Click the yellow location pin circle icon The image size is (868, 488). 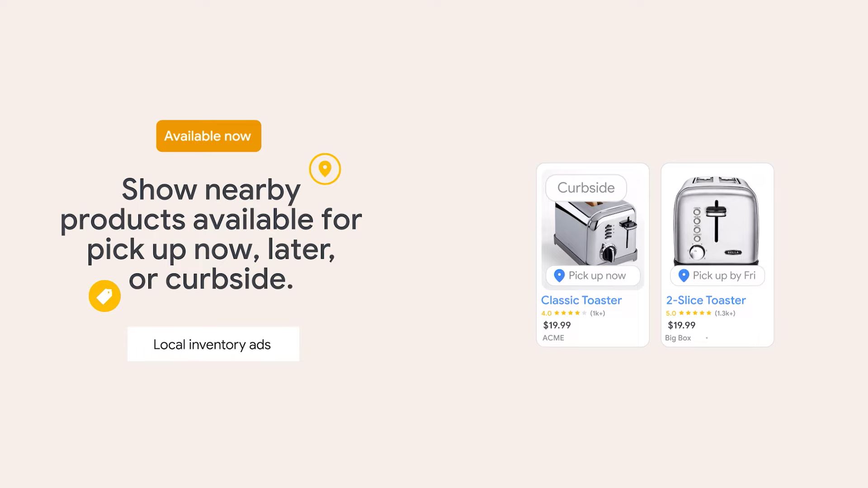click(x=325, y=169)
